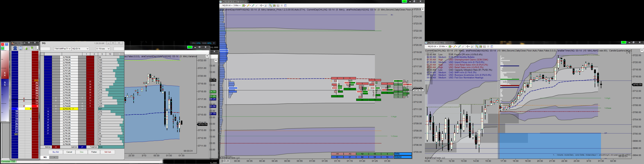Click the zoom out icon on the 5 Min chart
The image size is (644, 164).
(257, 5)
